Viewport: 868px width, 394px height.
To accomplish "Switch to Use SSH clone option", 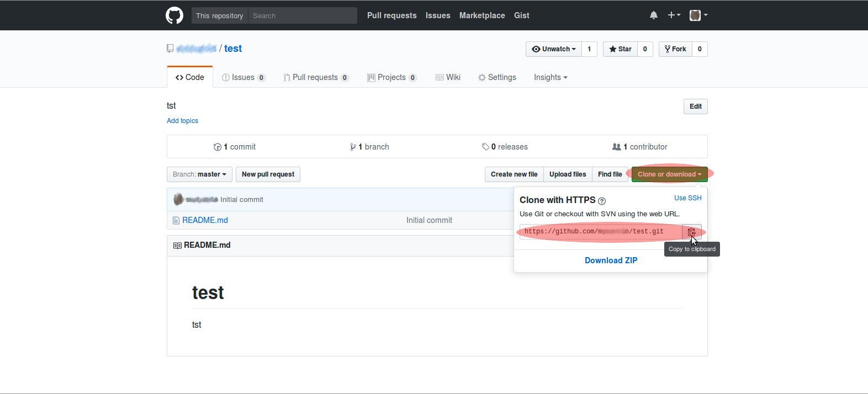I will click(x=688, y=198).
